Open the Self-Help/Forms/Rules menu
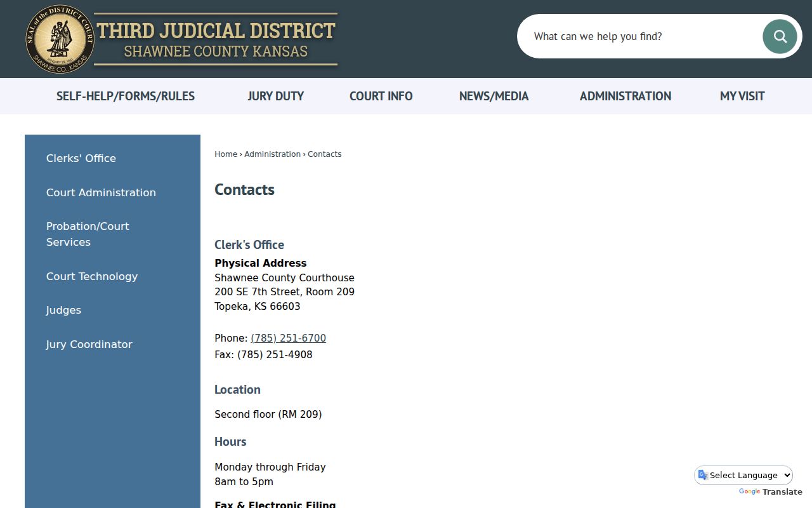 (x=126, y=96)
